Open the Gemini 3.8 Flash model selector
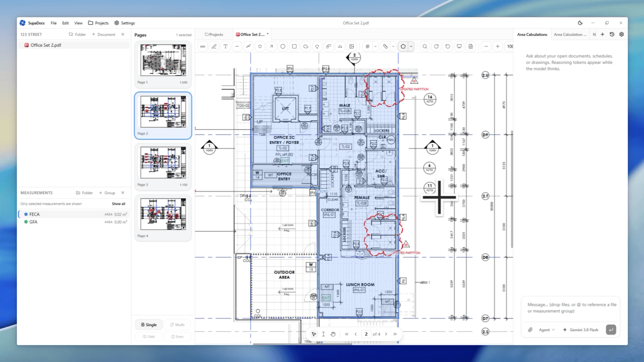 coord(581,330)
